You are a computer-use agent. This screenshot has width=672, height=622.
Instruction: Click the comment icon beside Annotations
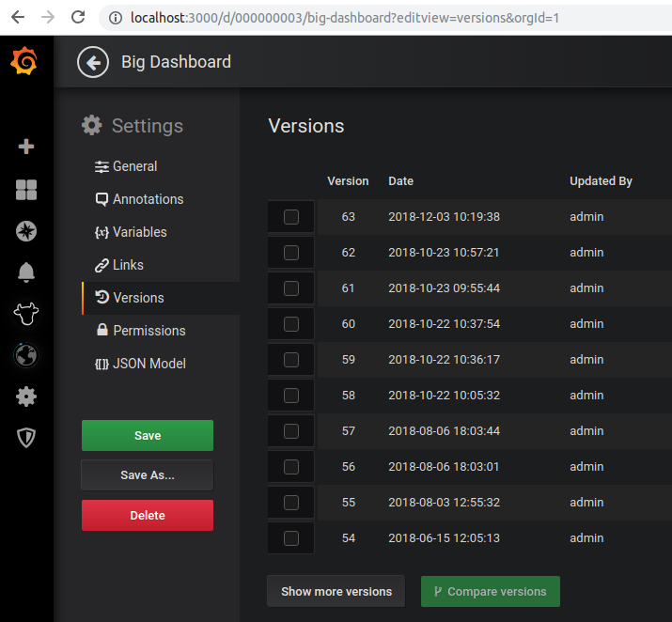point(102,199)
